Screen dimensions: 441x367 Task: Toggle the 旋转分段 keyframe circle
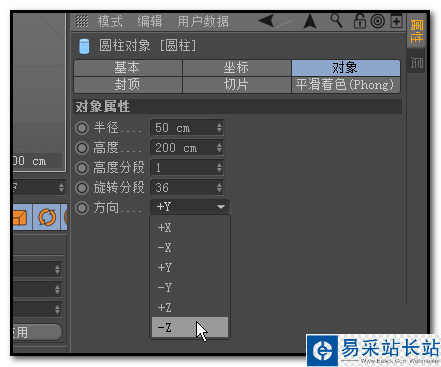[82, 188]
